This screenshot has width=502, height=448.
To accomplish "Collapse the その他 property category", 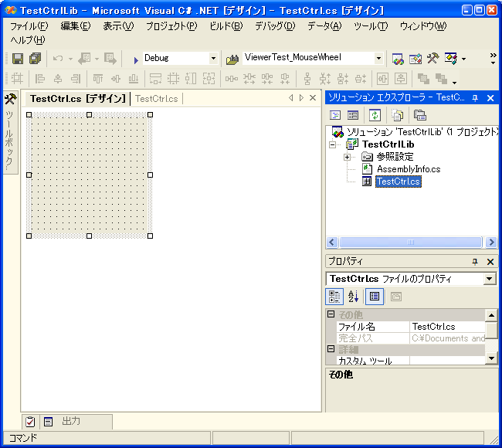I will pyautogui.click(x=331, y=314).
